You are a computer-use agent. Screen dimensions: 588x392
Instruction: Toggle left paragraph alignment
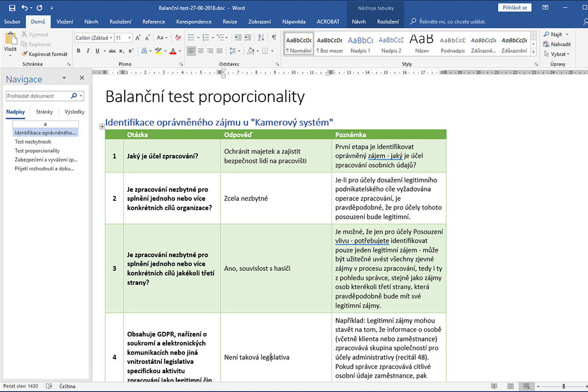click(x=191, y=51)
